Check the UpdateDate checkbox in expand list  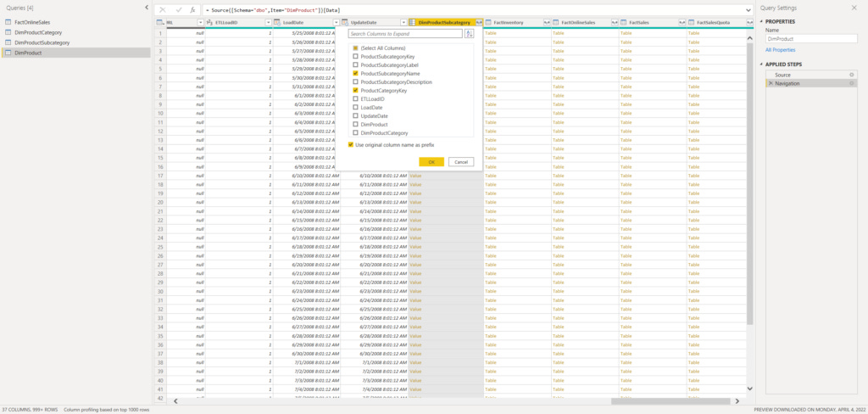pyautogui.click(x=355, y=116)
